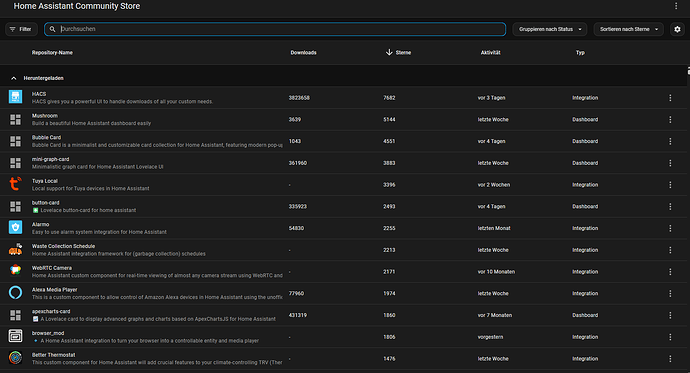Open the HACS row three-dot menu
Screen dimensions: 690x373
click(670, 98)
